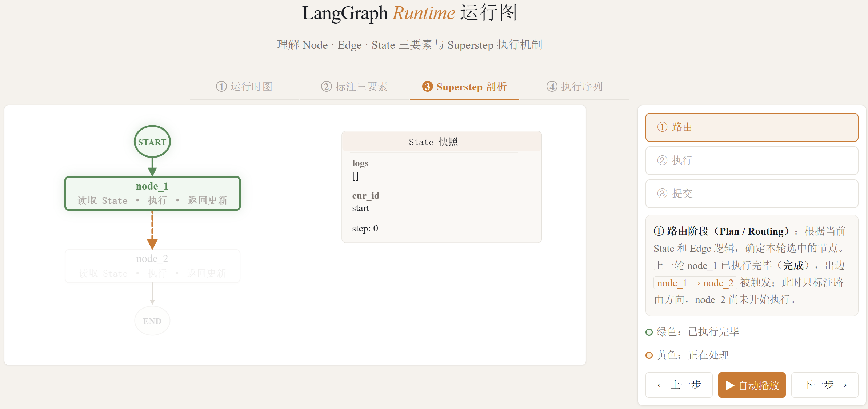The width and height of the screenshot is (868, 409).
Task: Click the green legend circle for 已执行完毕
Action: point(649,332)
